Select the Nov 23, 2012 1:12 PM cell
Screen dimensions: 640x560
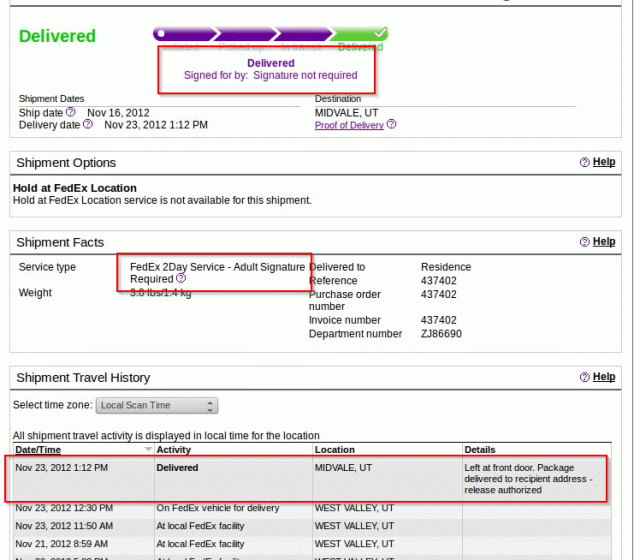pos(62,467)
